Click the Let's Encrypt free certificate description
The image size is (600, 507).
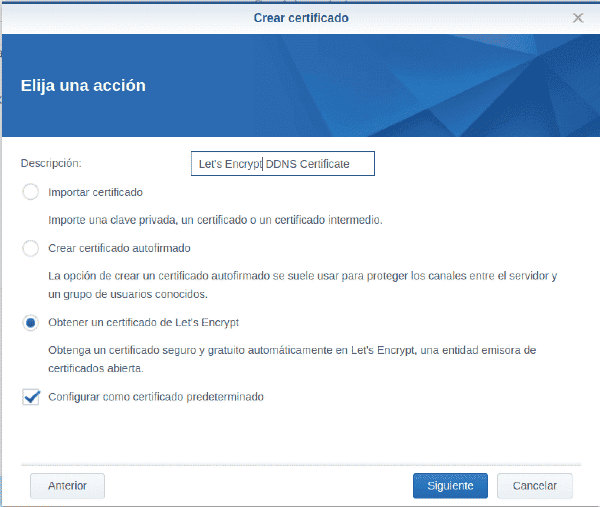coord(292,359)
